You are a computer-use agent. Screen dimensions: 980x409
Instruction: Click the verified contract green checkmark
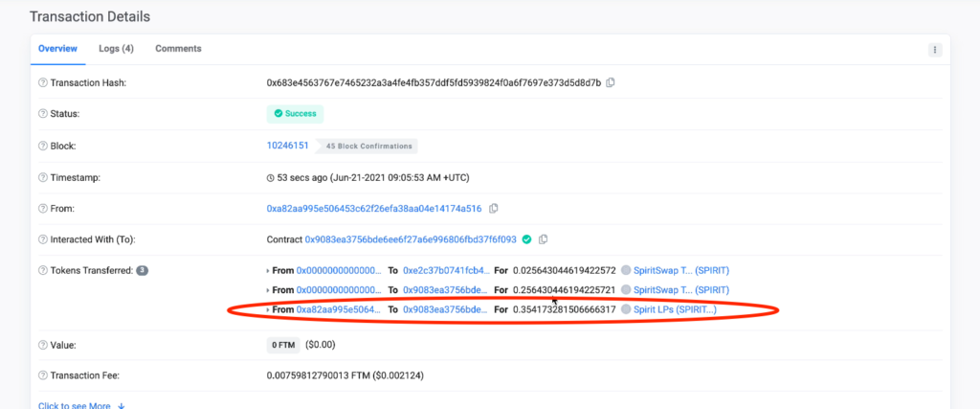[526, 239]
